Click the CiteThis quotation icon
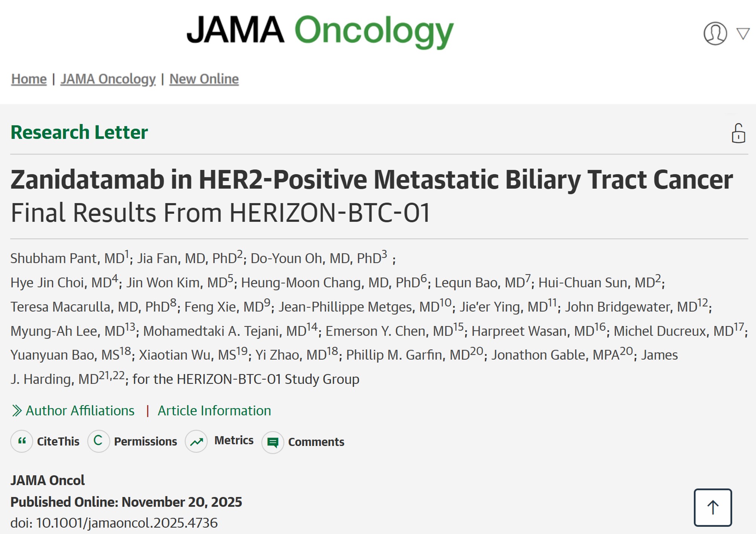The height and width of the screenshot is (534, 756). pyautogui.click(x=22, y=441)
